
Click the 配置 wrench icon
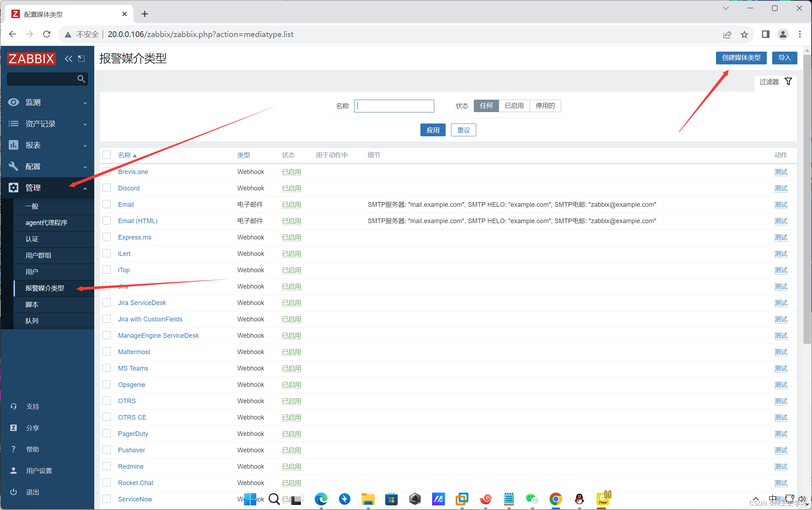pos(14,167)
